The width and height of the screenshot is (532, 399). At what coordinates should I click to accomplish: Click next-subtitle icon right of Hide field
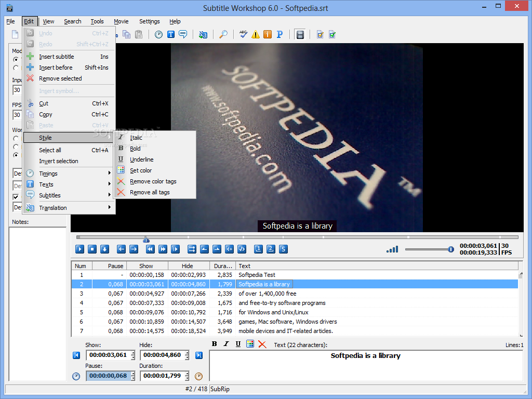click(199, 355)
